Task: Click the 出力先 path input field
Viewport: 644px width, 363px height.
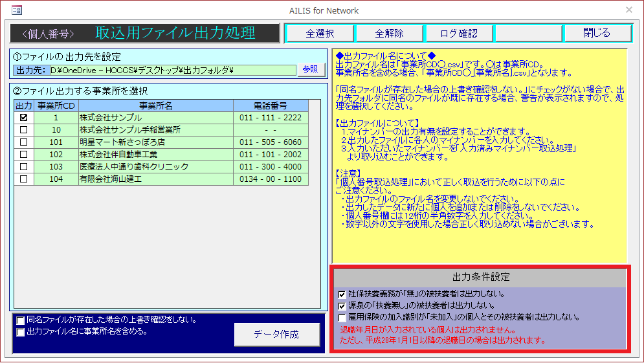Action: tap(172, 70)
